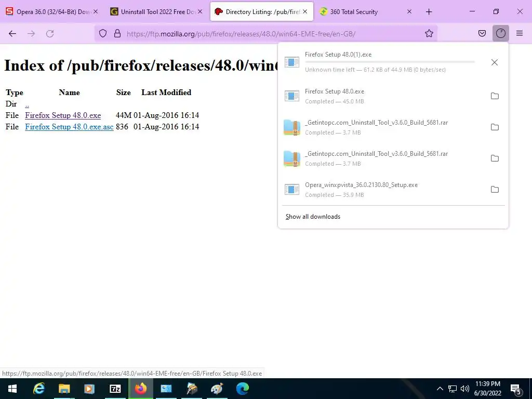Viewport: 532px width, 399px height.
Task: Open the Firefox application hamburger menu
Action: pyautogui.click(x=519, y=33)
